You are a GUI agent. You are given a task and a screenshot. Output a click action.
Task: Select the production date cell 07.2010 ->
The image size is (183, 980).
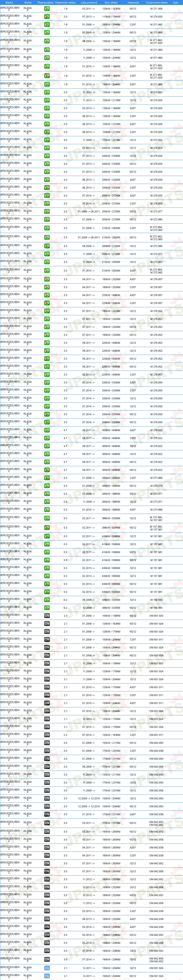[88, 712]
